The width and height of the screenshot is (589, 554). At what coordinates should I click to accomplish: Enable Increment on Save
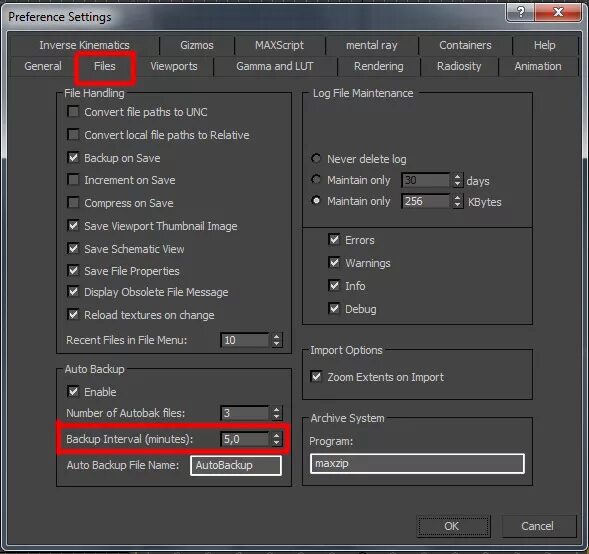(x=73, y=180)
